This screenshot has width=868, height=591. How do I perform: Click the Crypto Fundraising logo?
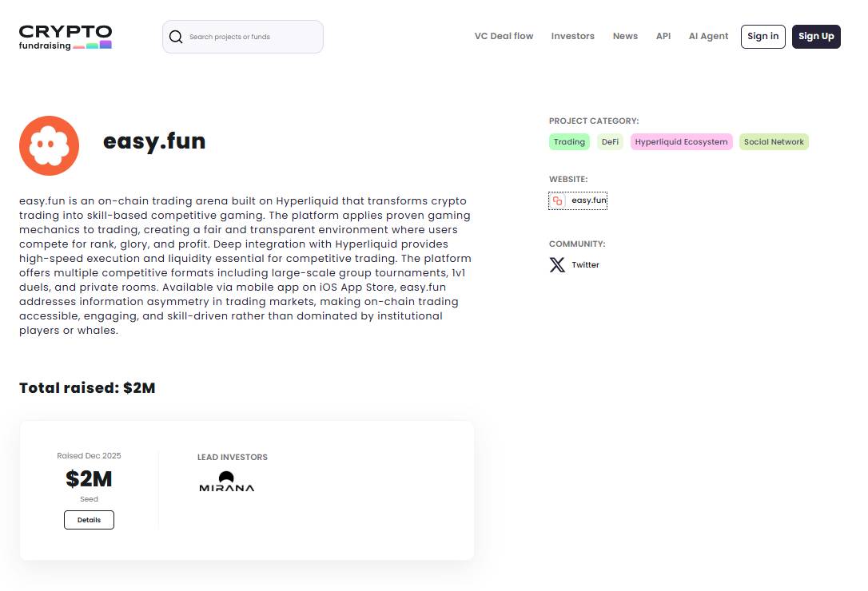[x=66, y=37]
